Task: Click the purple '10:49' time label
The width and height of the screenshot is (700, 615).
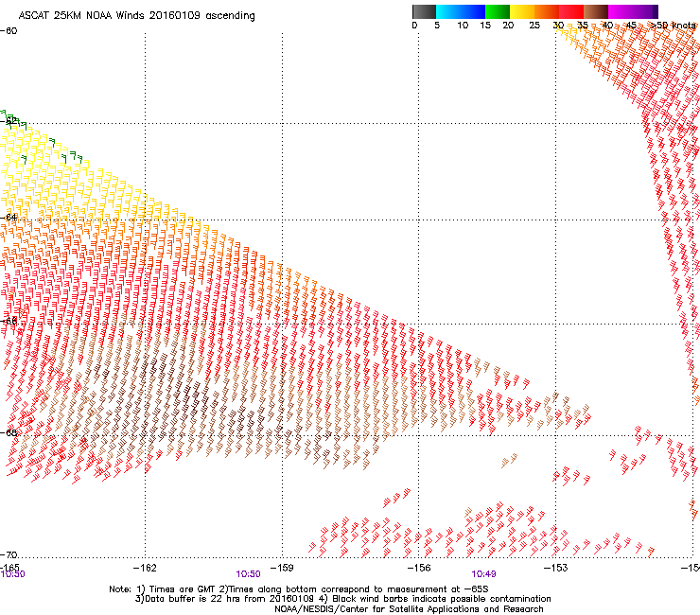Action: 483,574
